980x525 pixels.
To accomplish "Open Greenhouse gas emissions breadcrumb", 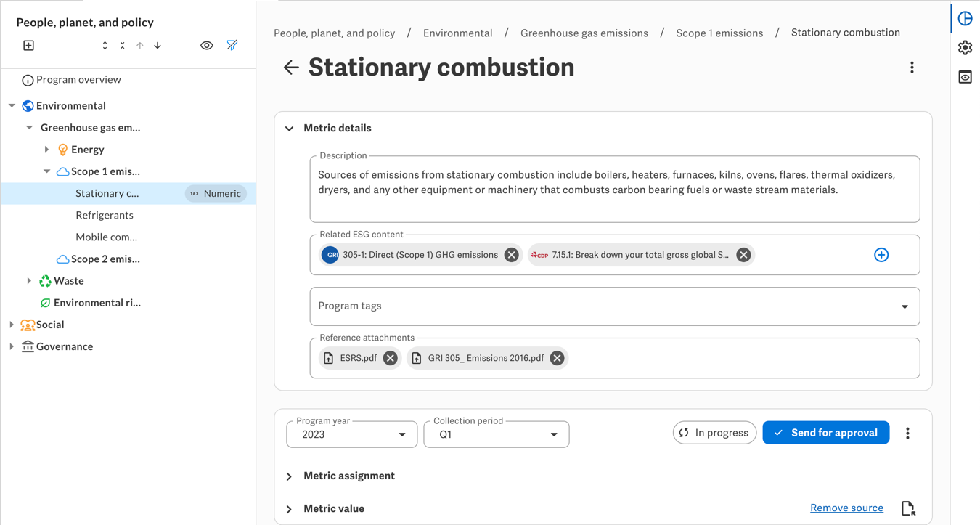I will click(x=584, y=33).
